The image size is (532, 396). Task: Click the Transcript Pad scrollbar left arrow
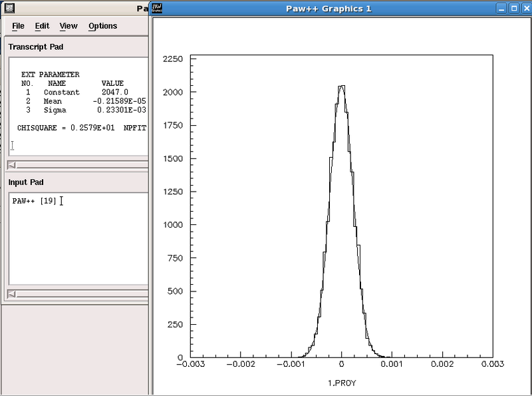(x=12, y=165)
